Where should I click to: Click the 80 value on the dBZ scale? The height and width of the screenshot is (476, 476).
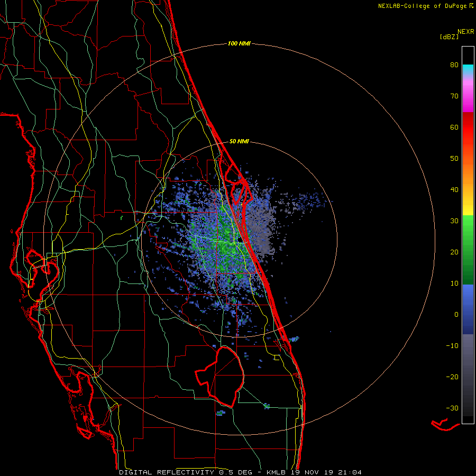[454, 65]
